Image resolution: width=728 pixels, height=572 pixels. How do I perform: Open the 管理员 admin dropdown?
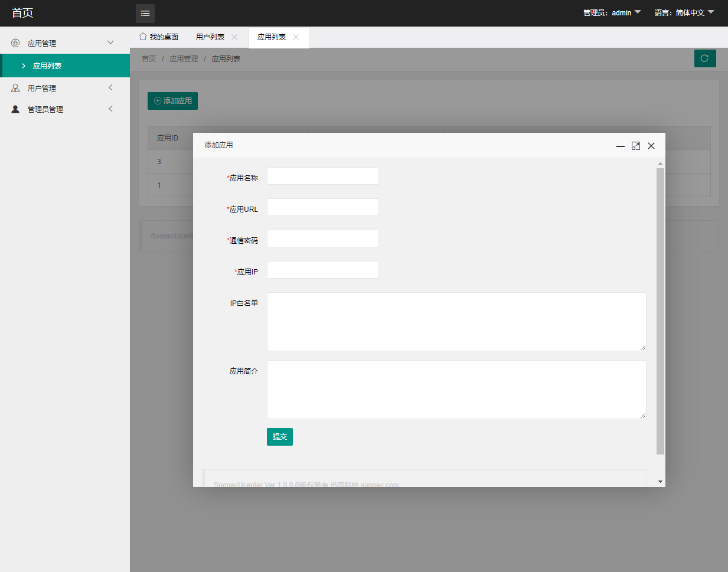[x=612, y=12]
